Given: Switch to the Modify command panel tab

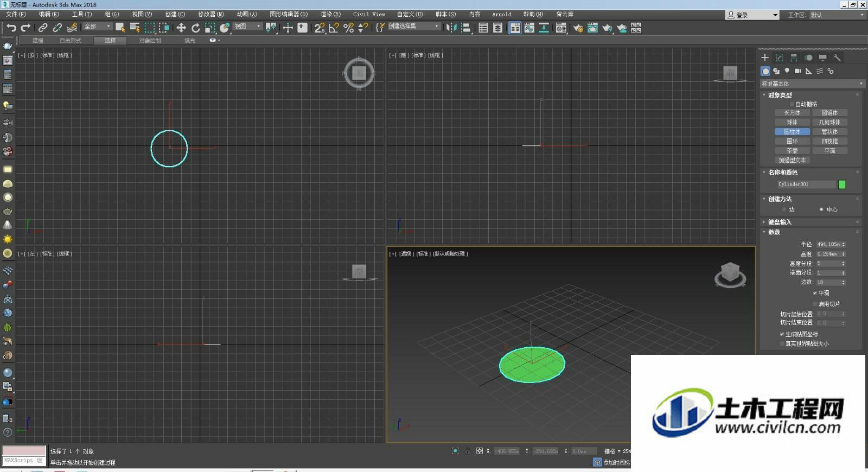Looking at the screenshot, I should [780, 58].
